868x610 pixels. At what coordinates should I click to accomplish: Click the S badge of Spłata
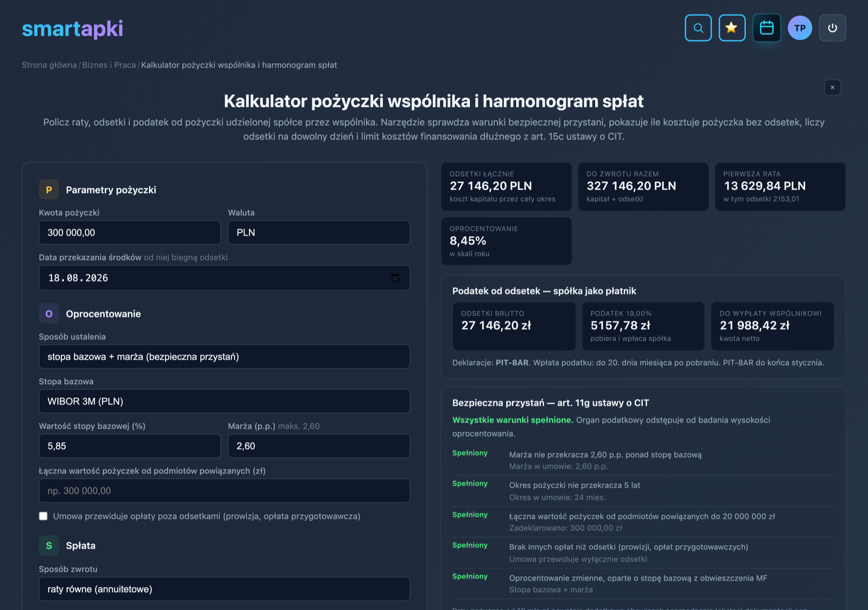[49, 545]
